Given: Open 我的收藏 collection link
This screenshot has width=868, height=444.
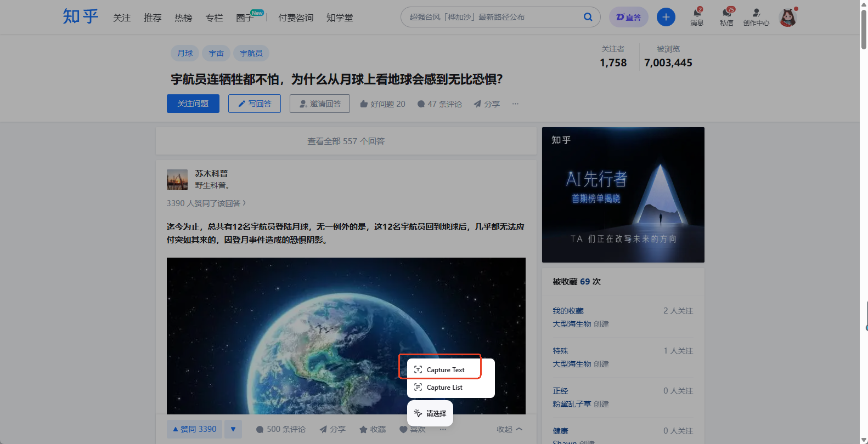Looking at the screenshot, I should (x=568, y=311).
